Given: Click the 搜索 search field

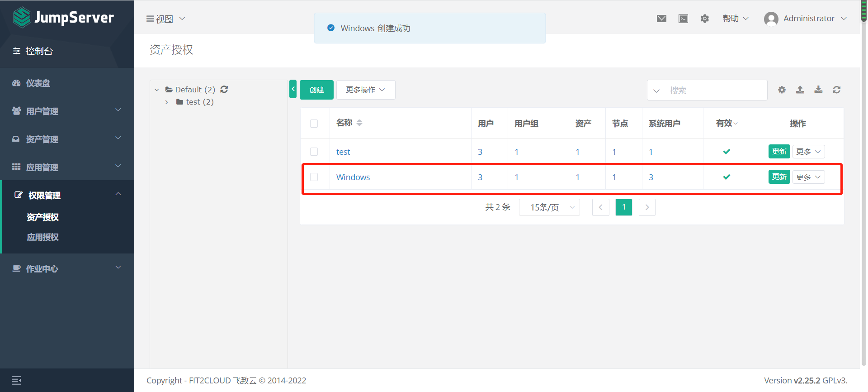Looking at the screenshot, I should (714, 90).
